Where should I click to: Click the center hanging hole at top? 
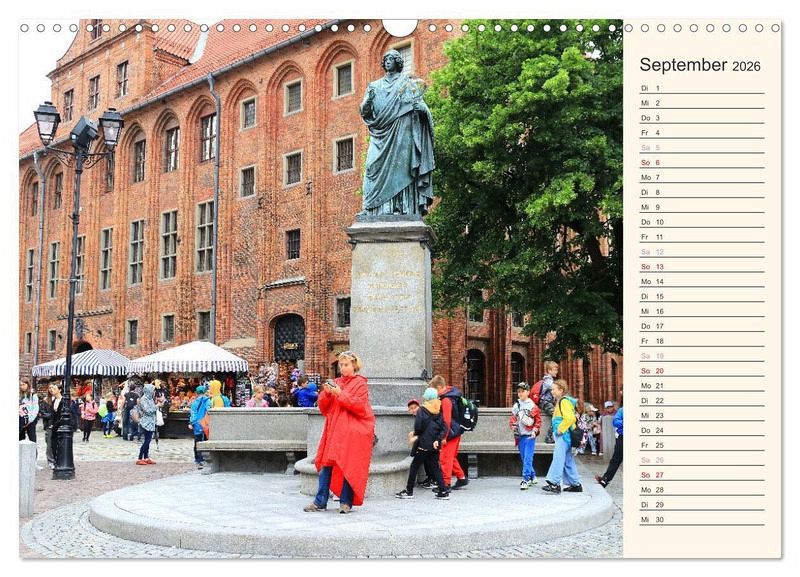(400, 27)
